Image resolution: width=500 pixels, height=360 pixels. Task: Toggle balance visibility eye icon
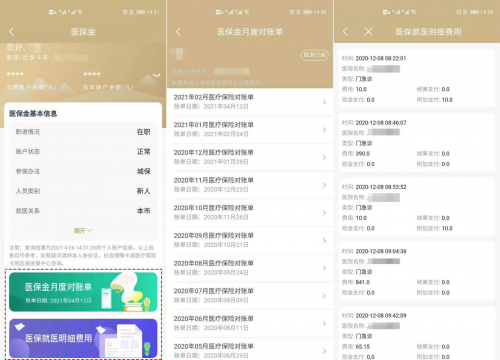tap(156, 75)
